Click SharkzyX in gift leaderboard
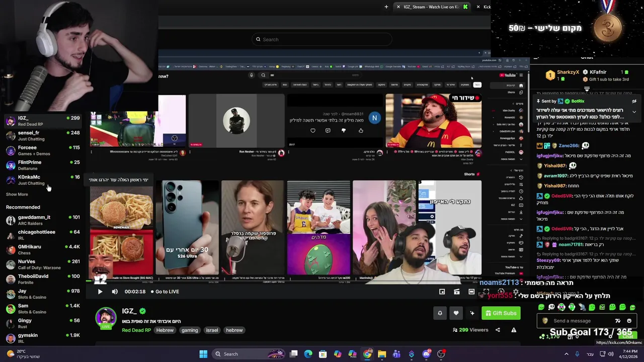Viewport: 644px width, 362px height. pos(568,72)
